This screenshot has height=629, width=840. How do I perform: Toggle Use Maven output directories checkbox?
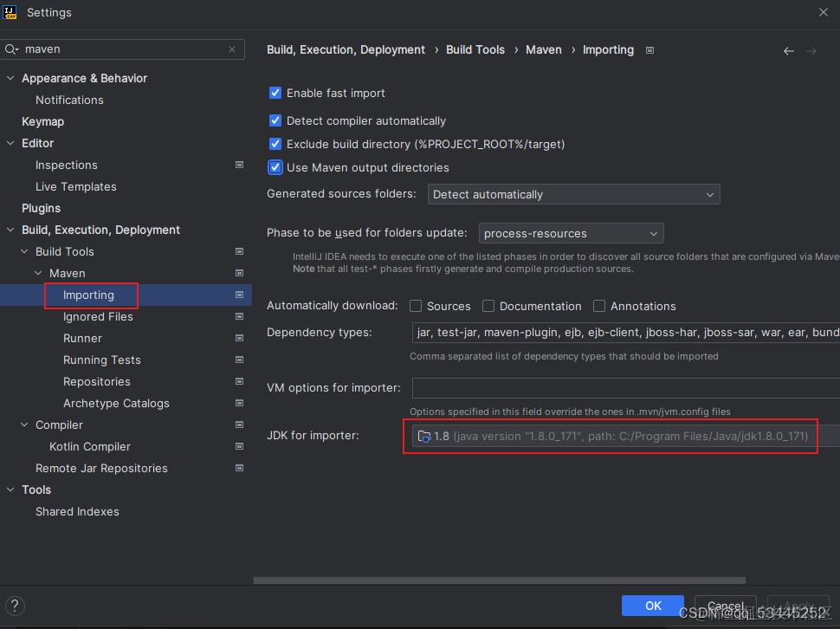[x=275, y=168]
